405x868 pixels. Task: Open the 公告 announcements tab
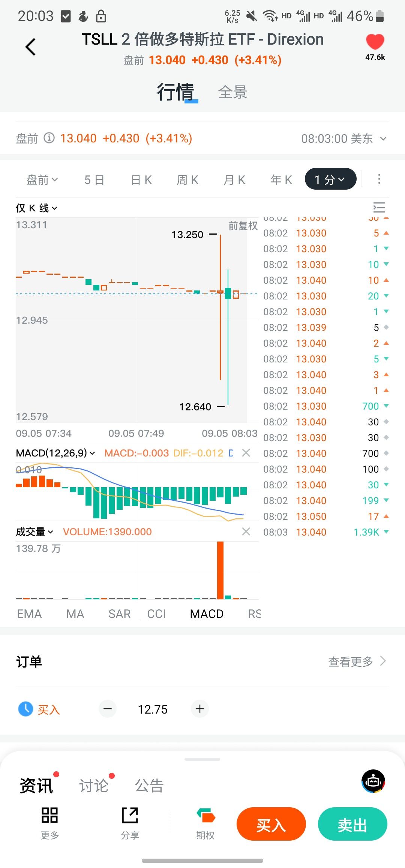[x=149, y=785]
